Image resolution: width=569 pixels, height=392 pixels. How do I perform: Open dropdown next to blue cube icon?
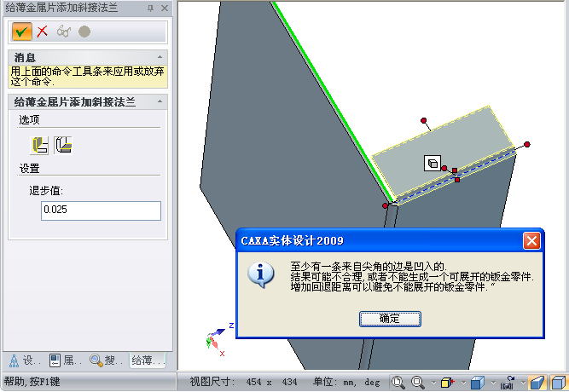pos(493,383)
